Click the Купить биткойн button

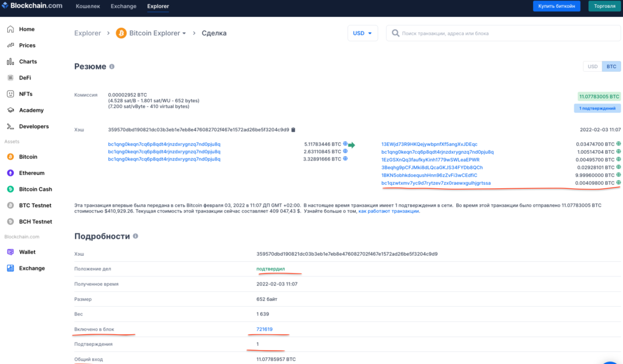[556, 6]
